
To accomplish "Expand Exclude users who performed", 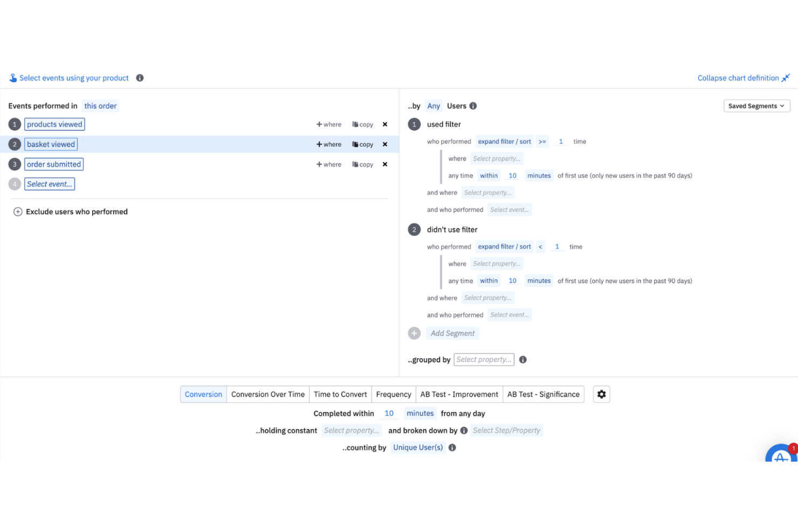I will click(18, 212).
